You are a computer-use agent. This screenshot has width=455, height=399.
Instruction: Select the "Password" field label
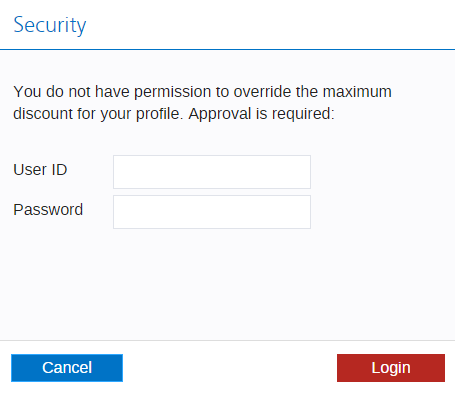tap(48, 210)
